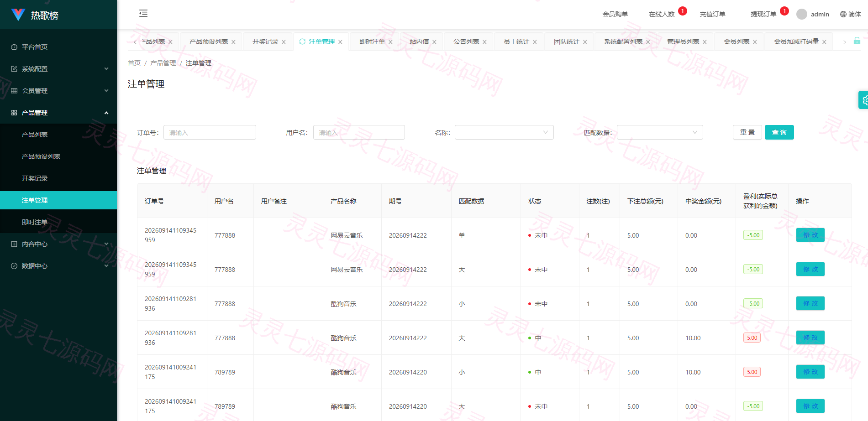Screen dimensions: 868x421
Task: Open the lock icon at the end of the tab bar
Action: (857, 41)
